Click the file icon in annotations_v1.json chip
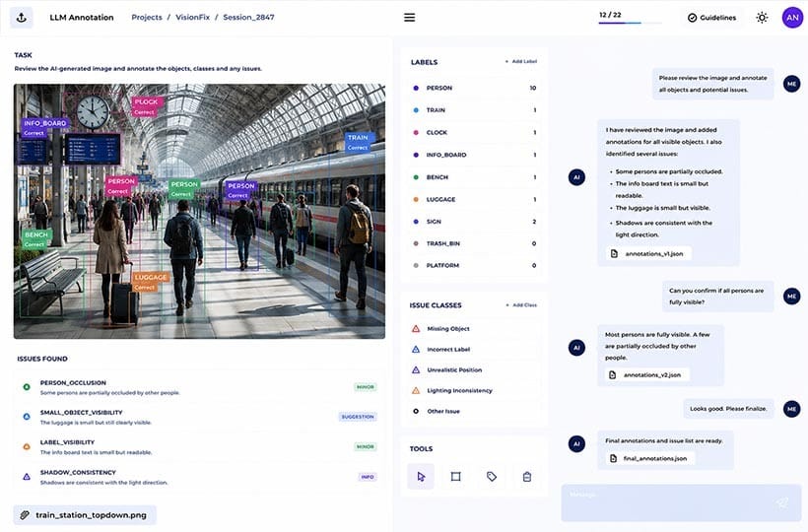Screen dimensions: 808x532 coord(614,253)
